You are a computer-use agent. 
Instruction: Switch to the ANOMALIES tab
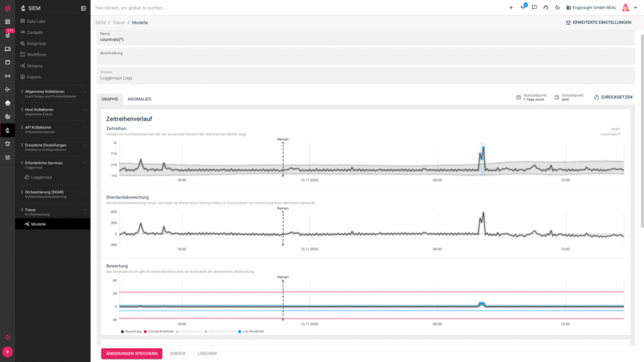[139, 99]
